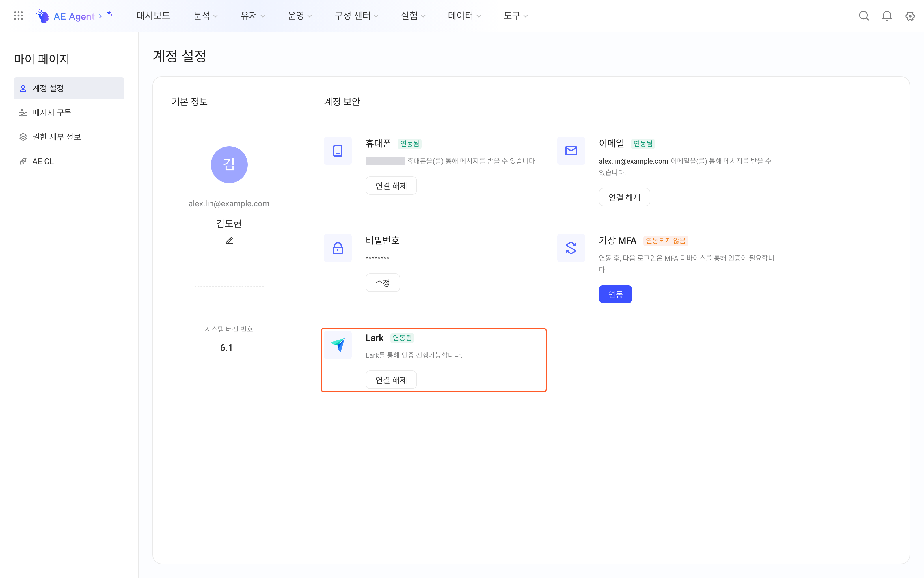The image size is (924, 578).
Task: Open the settings gear icon
Action: (x=910, y=16)
